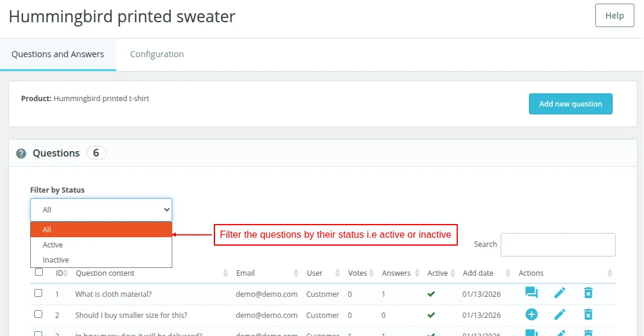Image resolution: width=644 pixels, height=336 pixels.
Task: Choose 'Inactive' from the status filter list
Action: coord(55,260)
